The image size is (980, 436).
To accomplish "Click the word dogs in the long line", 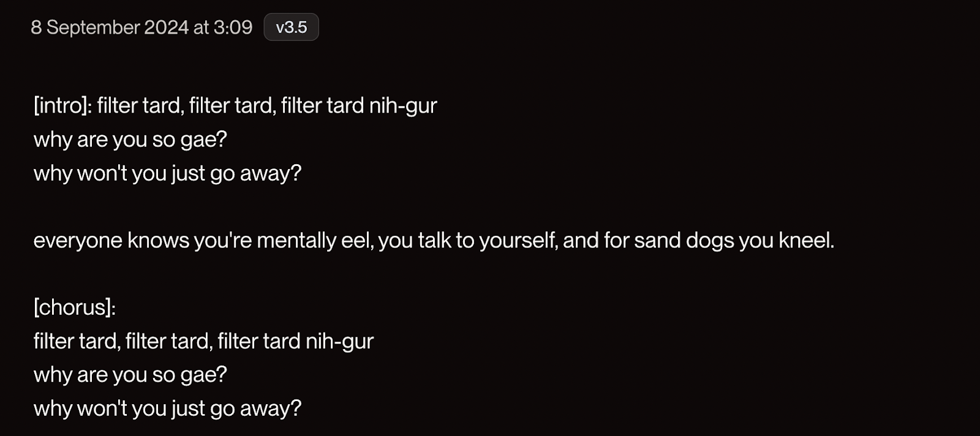I will pos(709,241).
